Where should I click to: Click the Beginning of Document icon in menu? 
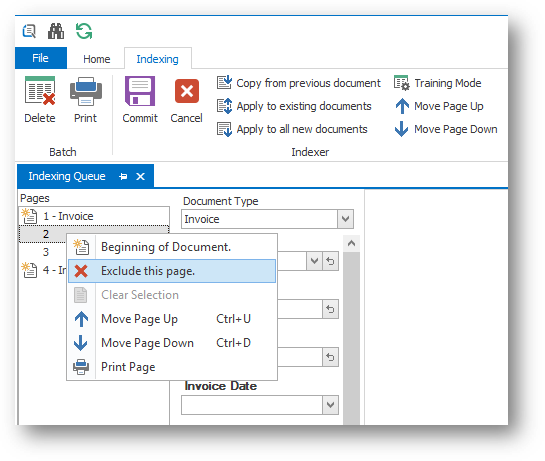[81, 247]
